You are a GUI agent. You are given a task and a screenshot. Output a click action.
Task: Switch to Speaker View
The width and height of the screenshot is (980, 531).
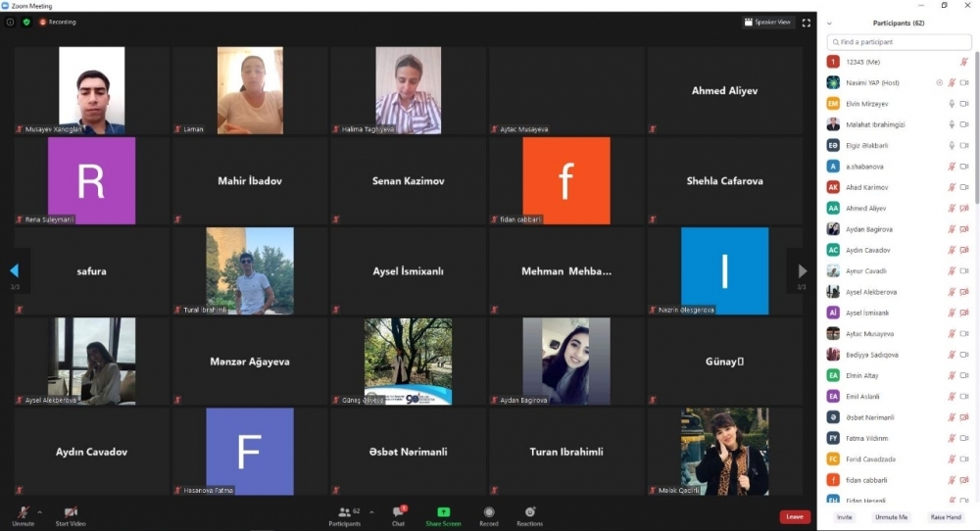tap(767, 22)
